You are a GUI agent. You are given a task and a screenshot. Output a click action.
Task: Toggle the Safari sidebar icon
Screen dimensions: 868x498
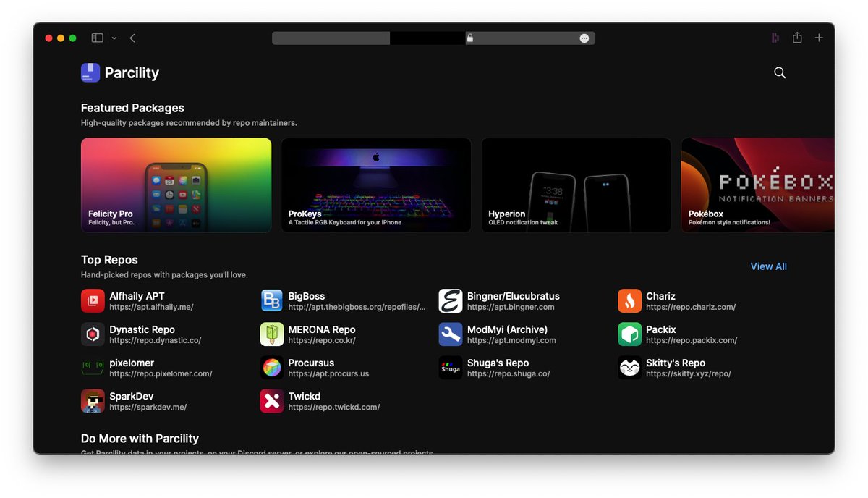(x=98, y=38)
